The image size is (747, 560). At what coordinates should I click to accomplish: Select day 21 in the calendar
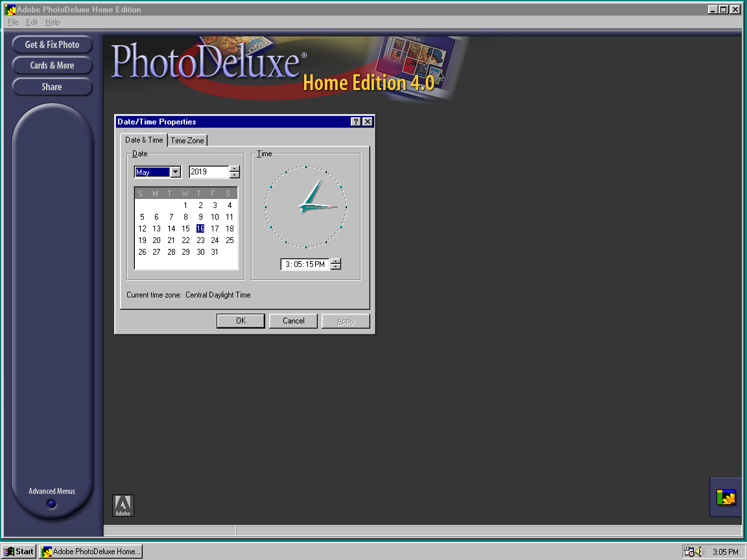171,240
